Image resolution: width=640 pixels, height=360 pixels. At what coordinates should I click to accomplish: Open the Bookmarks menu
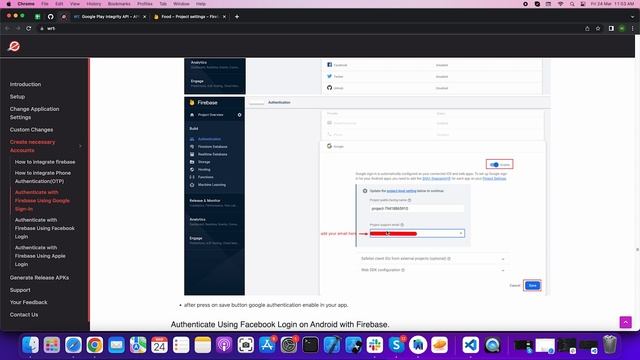click(x=119, y=4)
